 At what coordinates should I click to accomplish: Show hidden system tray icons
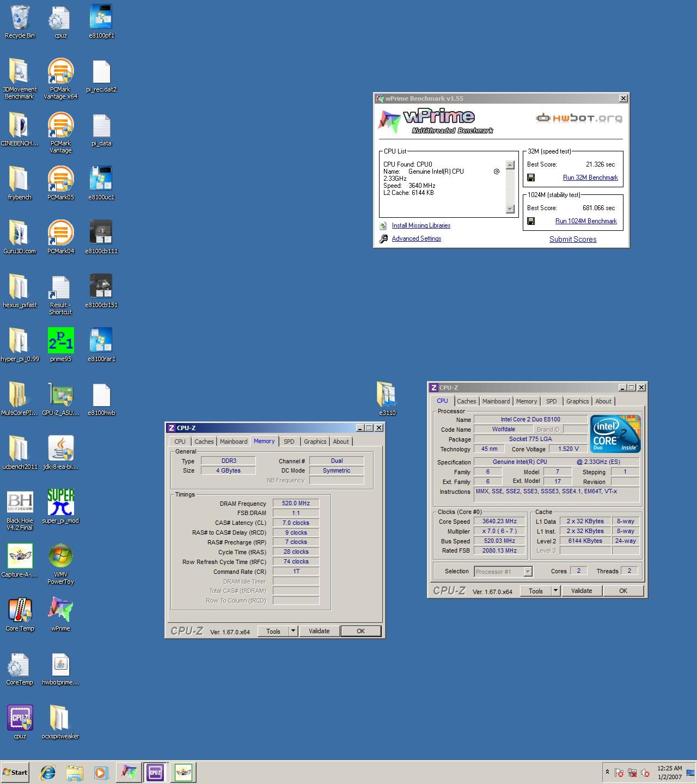607,772
